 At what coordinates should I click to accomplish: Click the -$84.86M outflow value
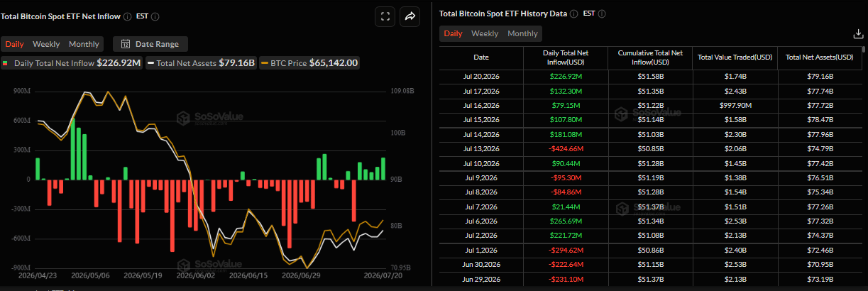click(565, 192)
